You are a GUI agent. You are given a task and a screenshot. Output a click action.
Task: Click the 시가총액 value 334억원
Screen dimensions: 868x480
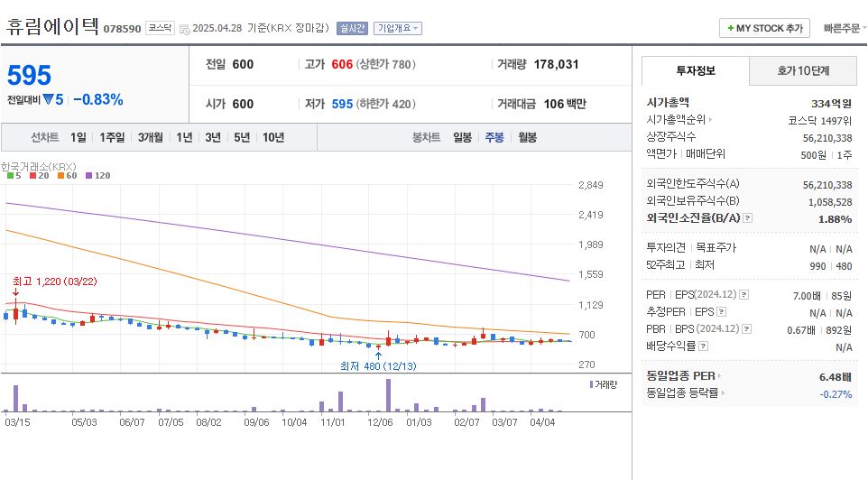click(x=832, y=104)
